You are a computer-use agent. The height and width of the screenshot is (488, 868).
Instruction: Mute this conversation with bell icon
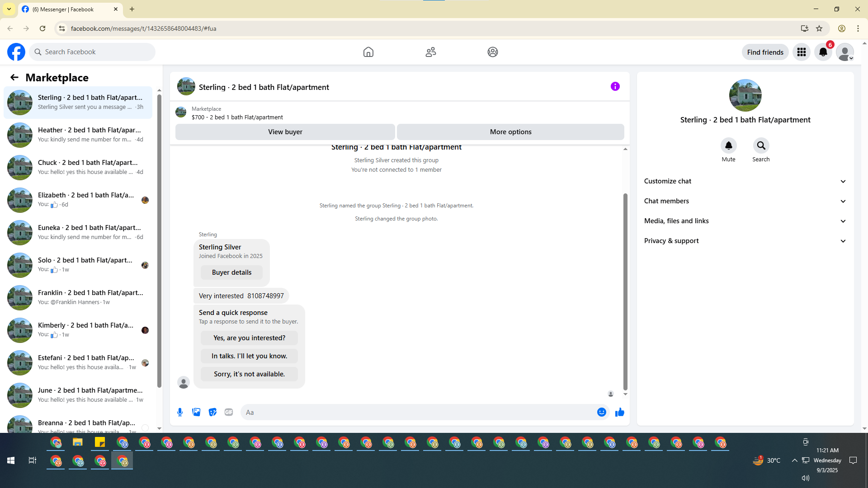click(729, 145)
